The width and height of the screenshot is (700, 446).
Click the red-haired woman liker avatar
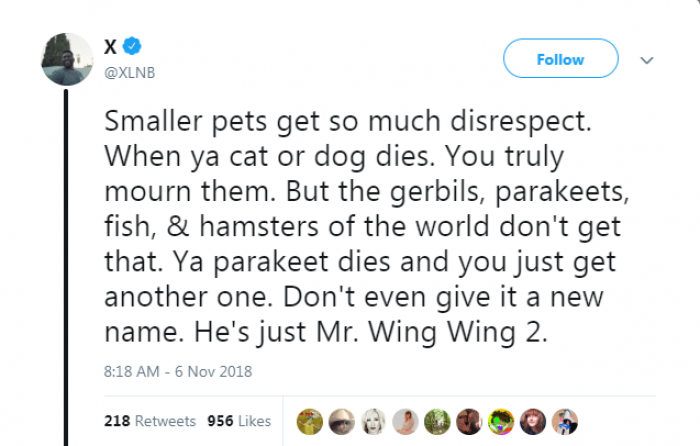point(534,421)
